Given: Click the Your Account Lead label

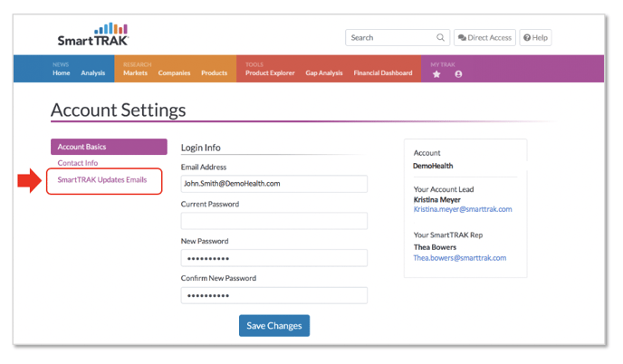Looking at the screenshot, I should 444,189.
